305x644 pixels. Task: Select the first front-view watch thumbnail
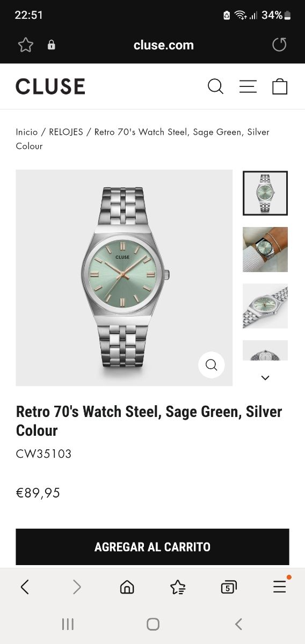tap(265, 193)
